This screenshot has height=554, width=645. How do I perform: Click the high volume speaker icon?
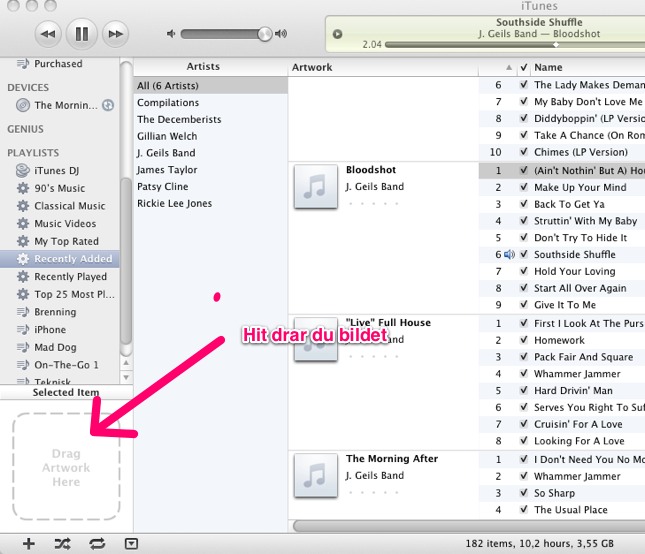(x=281, y=34)
